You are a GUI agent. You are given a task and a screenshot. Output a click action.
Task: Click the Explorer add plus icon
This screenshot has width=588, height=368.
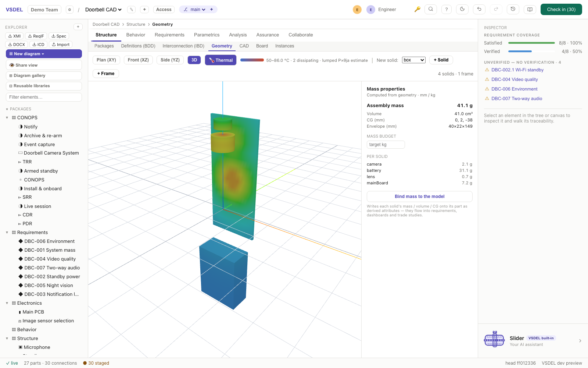78,27
